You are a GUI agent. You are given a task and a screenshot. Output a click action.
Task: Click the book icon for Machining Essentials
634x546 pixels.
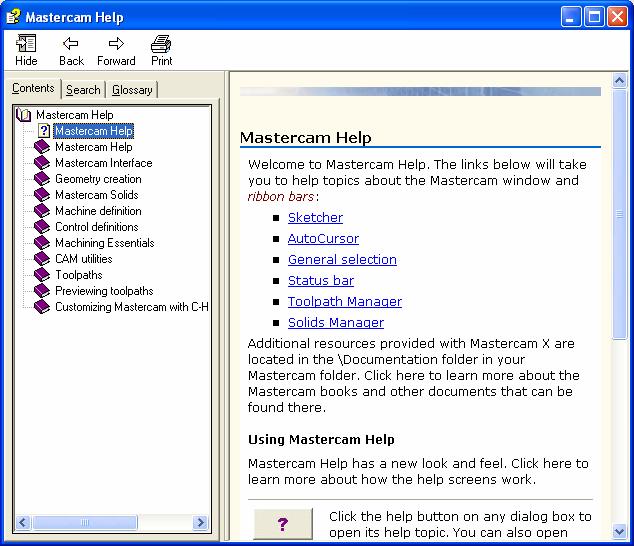coord(42,243)
